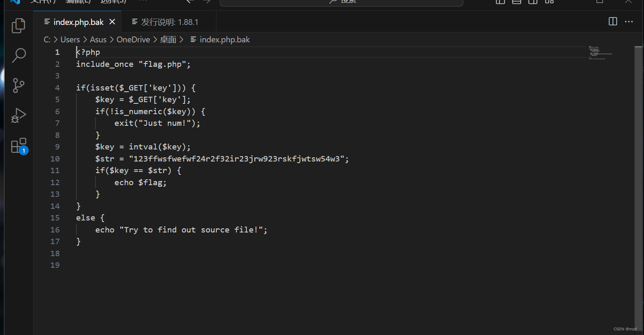Open the editor overflow actions menu
Screen dimensions: 644x335
[629, 22]
